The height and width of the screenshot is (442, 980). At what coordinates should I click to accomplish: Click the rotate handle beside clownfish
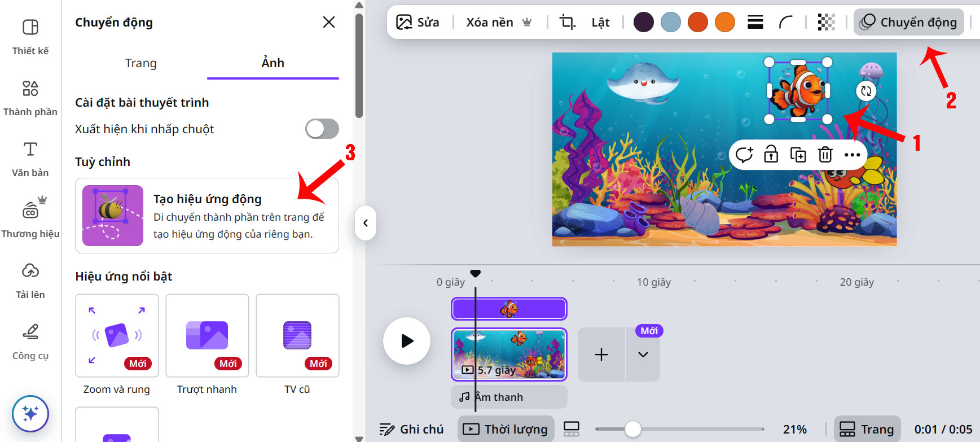tap(866, 91)
